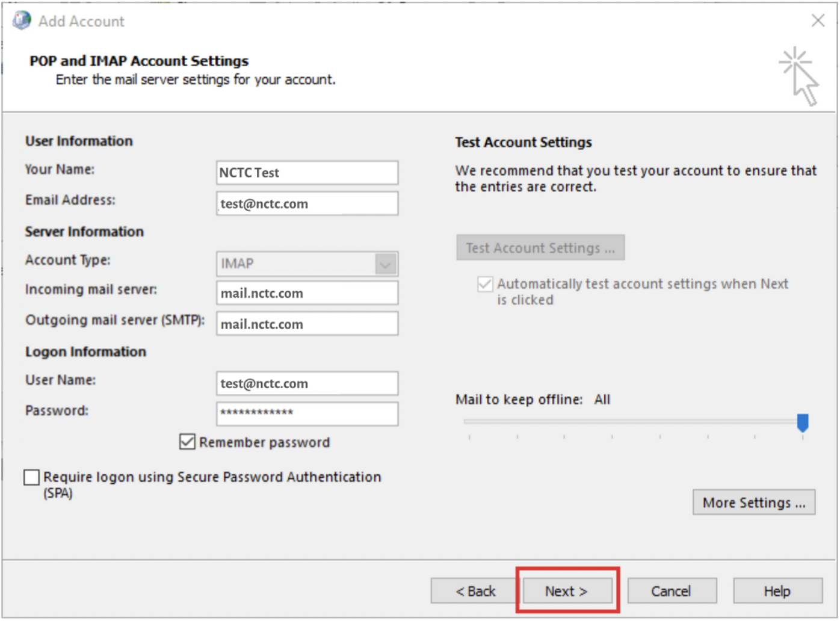The image size is (840, 621).
Task: Select the User Name field under Logon Information
Action: tap(307, 383)
